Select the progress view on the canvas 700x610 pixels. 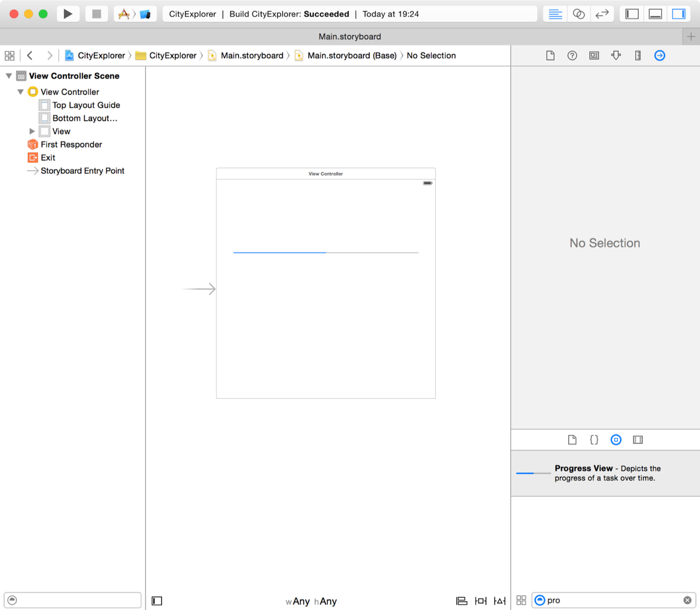tap(325, 252)
